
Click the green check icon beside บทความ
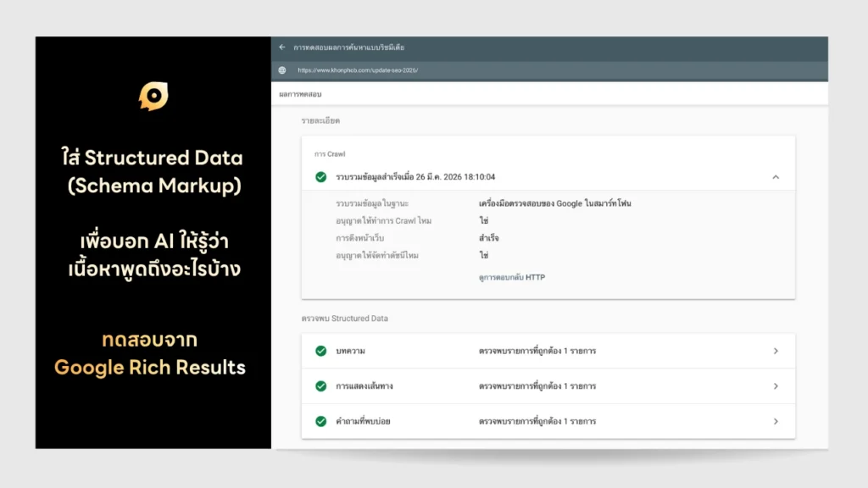320,351
